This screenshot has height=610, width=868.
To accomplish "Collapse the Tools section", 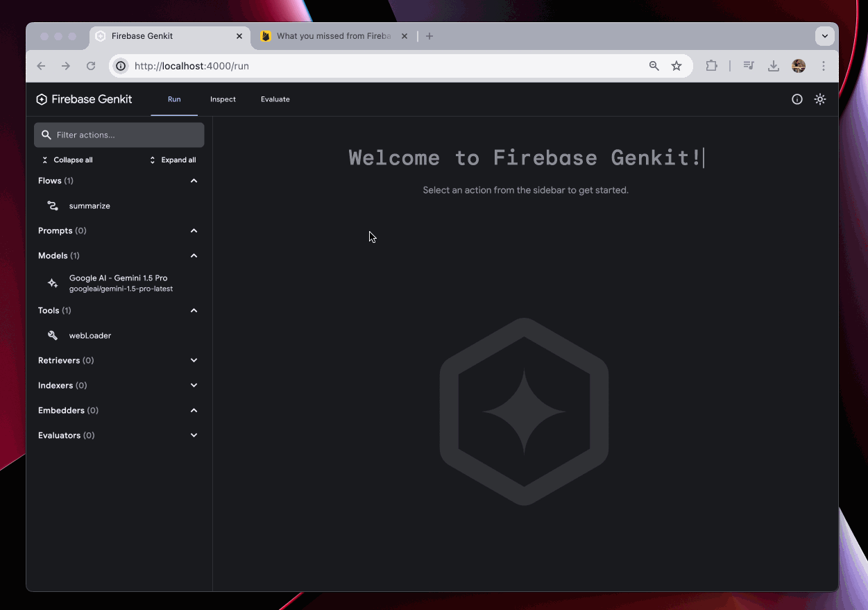I will (x=194, y=310).
